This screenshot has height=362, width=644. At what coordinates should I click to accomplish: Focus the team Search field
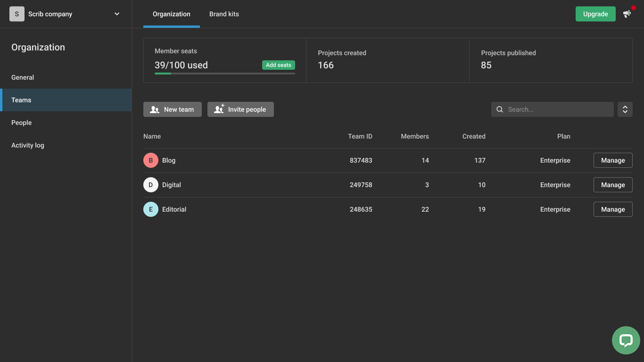[x=553, y=109]
